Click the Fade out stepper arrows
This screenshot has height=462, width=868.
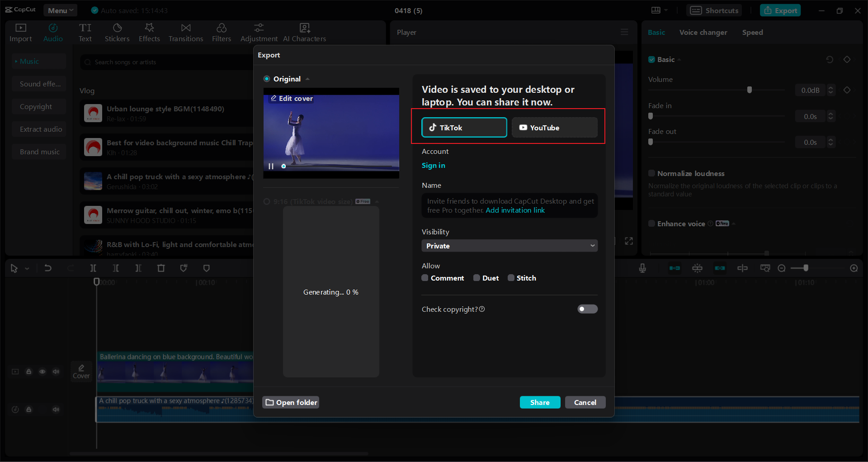[830, 142]
